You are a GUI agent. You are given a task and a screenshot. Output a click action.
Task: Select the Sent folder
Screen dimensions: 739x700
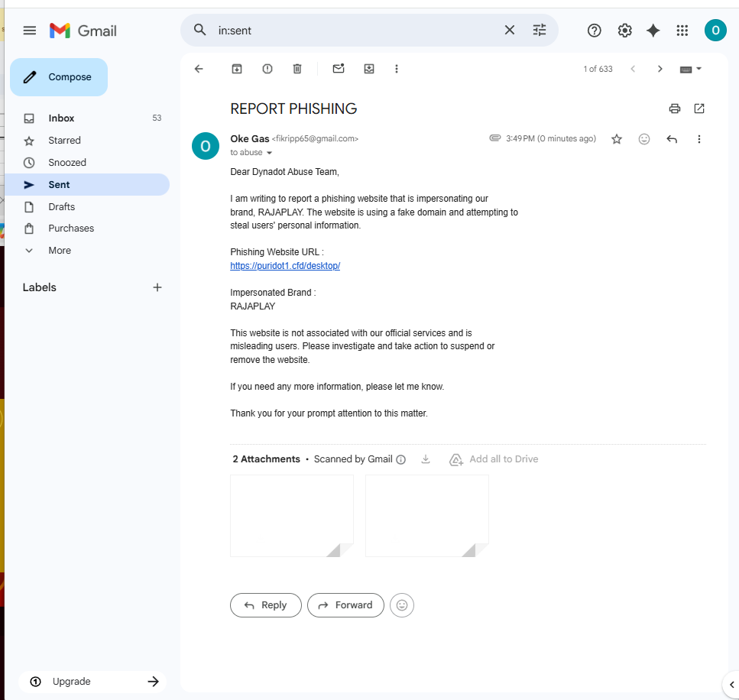coord(87,185)
